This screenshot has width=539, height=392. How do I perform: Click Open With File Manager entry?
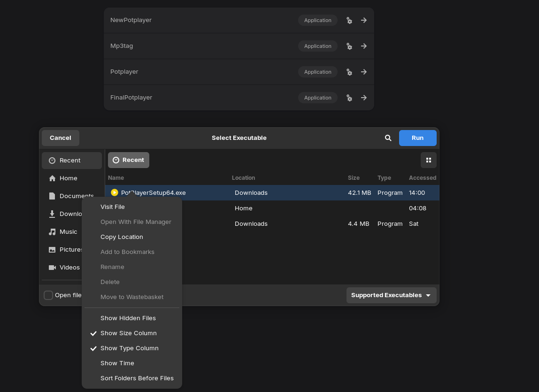click(131, 222)
